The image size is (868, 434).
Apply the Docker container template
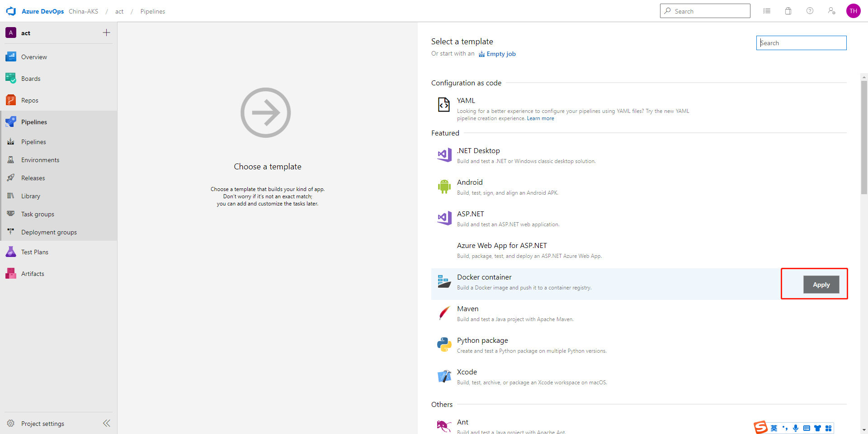[x=821, y=285]
